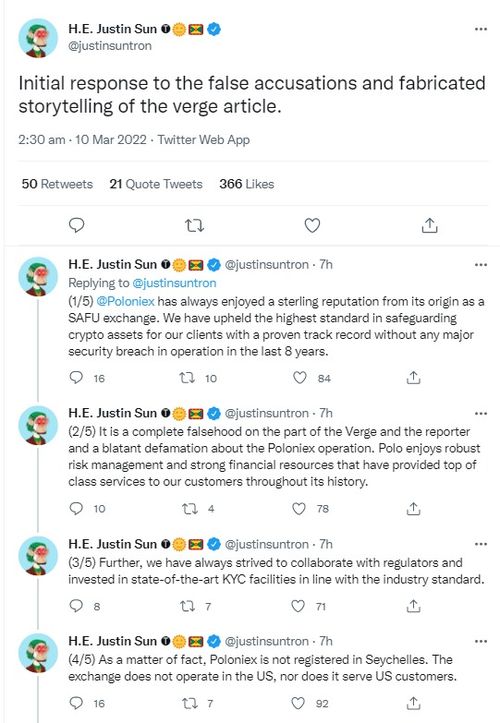Open more options menu on main tweet
The height and width of the screenshot is (723, 500).
tap(481, 29)
